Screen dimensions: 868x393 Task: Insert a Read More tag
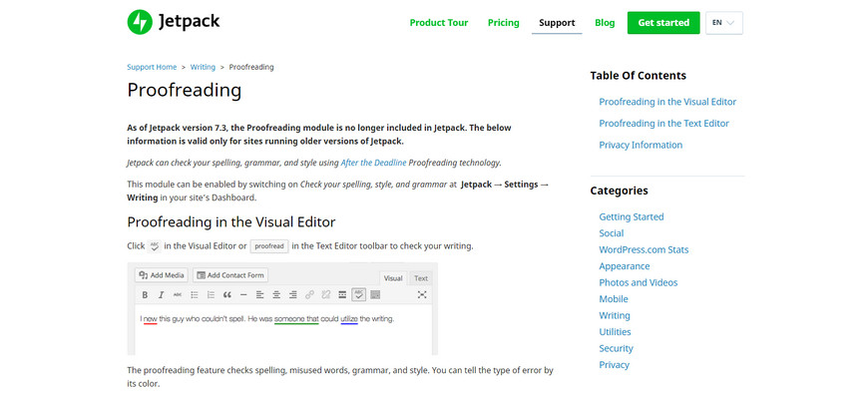coord(342,295)
